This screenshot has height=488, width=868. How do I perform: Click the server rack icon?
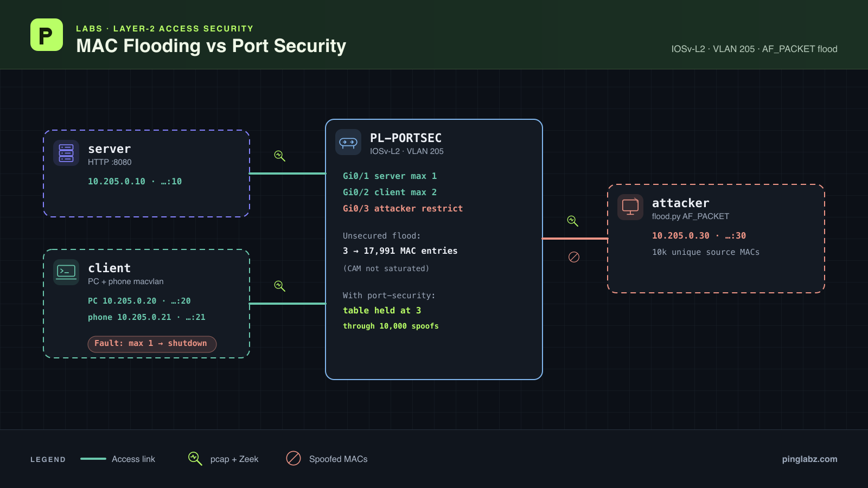pos(66,153)
